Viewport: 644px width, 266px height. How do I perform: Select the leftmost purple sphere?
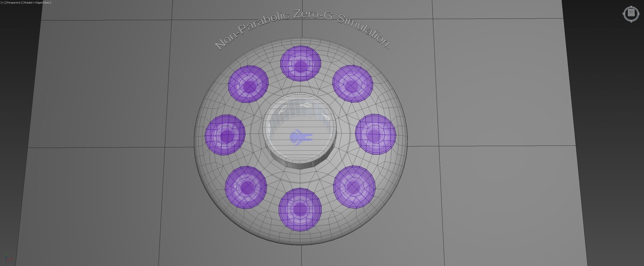click(225, 135)
